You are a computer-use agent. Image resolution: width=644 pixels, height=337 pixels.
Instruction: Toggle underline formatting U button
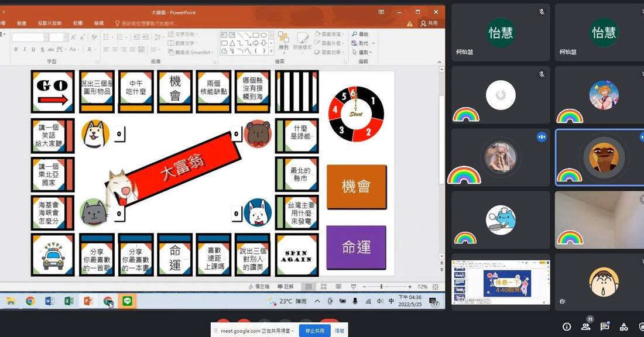pos(33,49)
